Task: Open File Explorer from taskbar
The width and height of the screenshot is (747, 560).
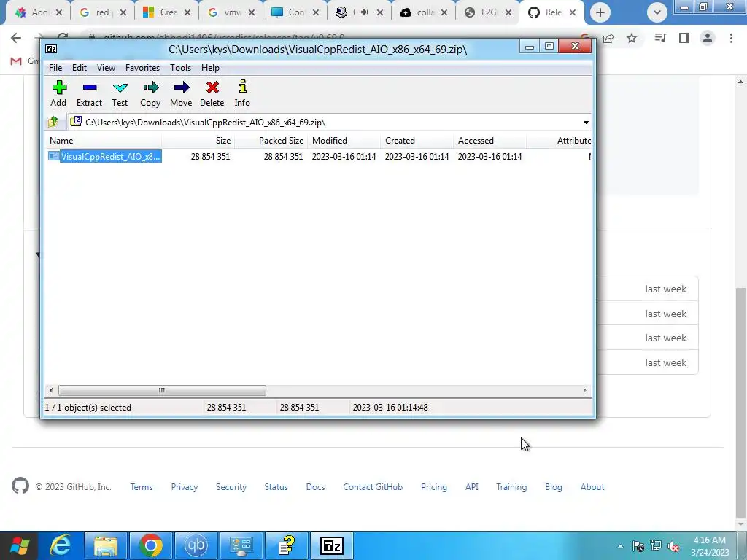Action: (106, 545)
